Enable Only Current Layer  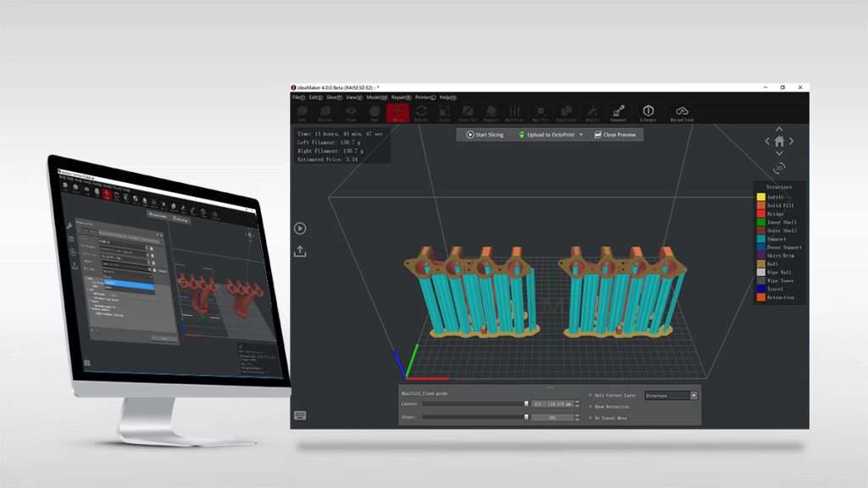(x=590, y=395)
